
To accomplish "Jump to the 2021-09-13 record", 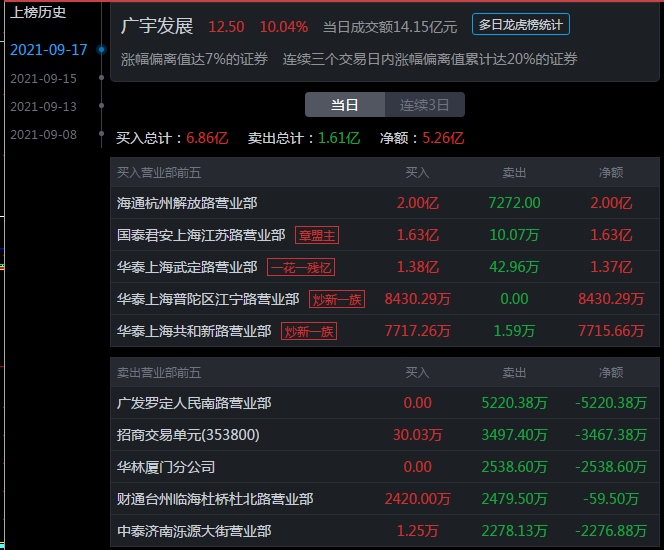I will [x=43, y=106].
